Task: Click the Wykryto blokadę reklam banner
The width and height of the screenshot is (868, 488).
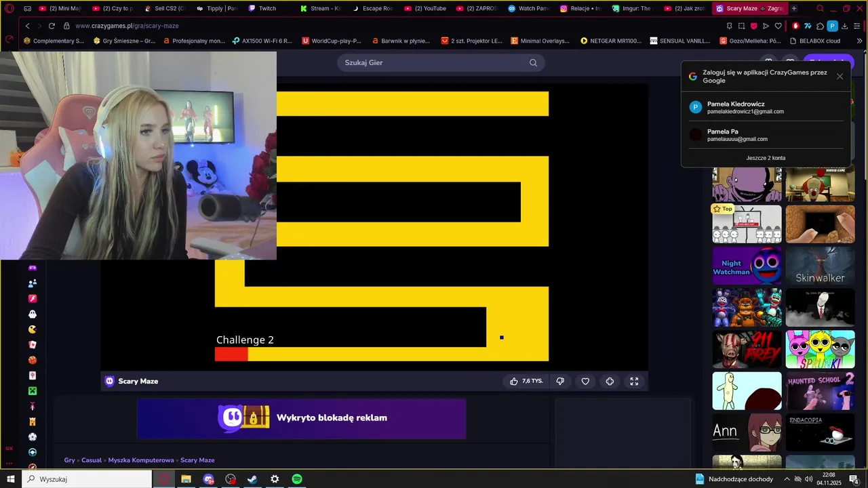Action: [301, 418]
